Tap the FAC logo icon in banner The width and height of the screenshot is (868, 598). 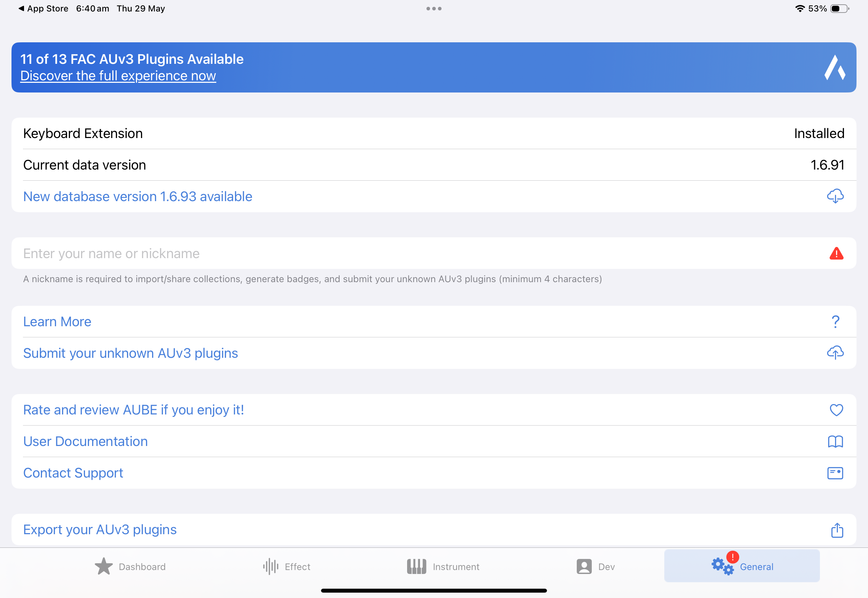[835, 67]
